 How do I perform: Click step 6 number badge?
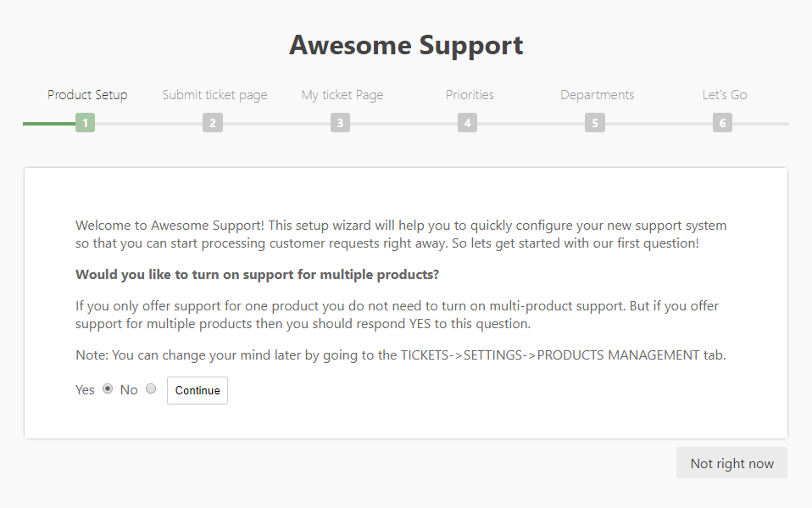click(722, 123)
